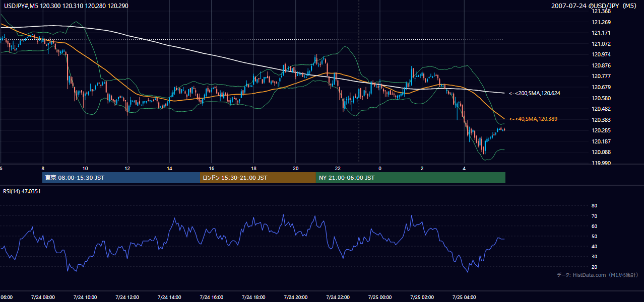This screenshot has height=302, width=644.
Task: Click price axis label 119.990
Action: pyautogui.click(x=600, y=163)
